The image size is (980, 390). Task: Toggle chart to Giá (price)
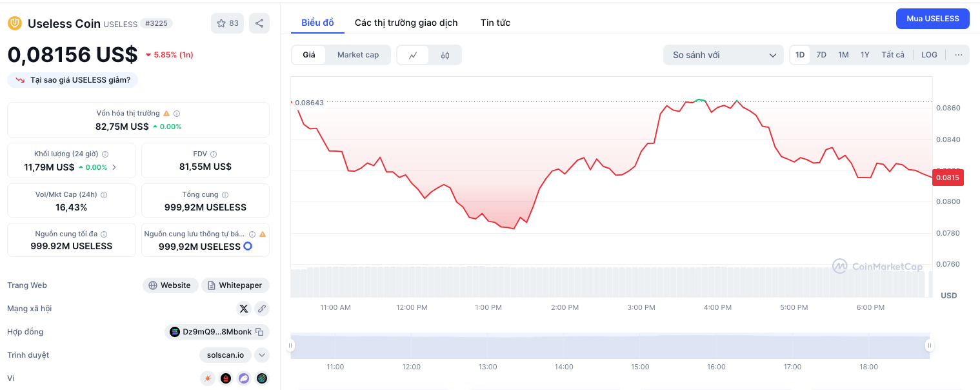(309, 55)
